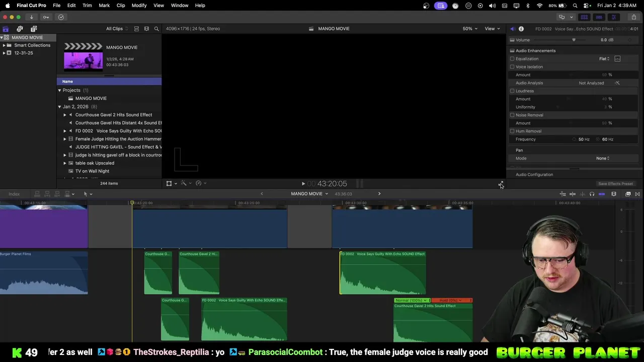
Task: Open the Select tool arrow dropdown
Action: point(88,194)
